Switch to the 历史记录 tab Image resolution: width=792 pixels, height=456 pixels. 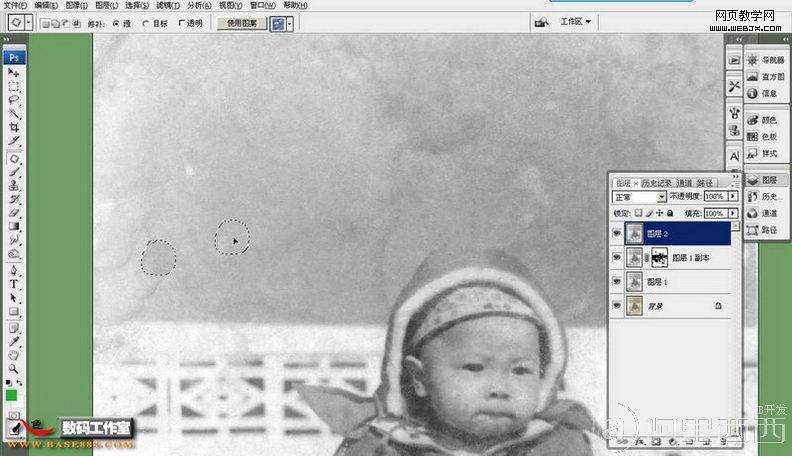657,183
